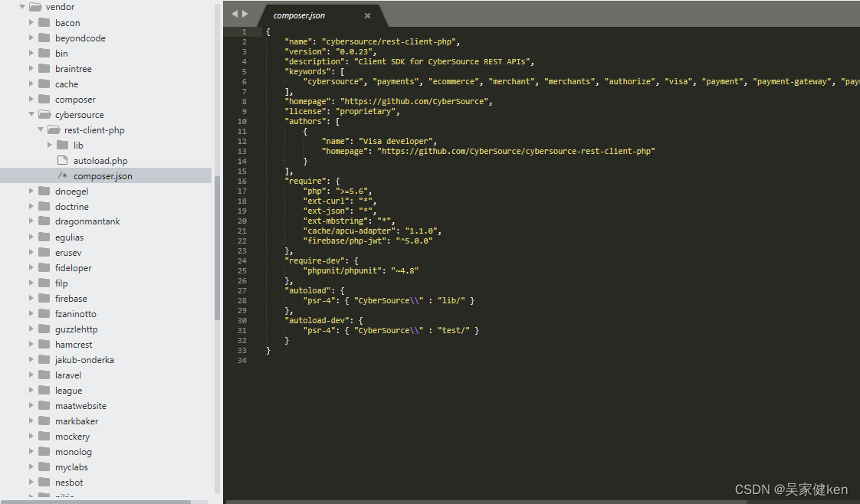Click the forward navigation arrow
The height and width of the screenshot is (504, 860).
click(245, 13)
